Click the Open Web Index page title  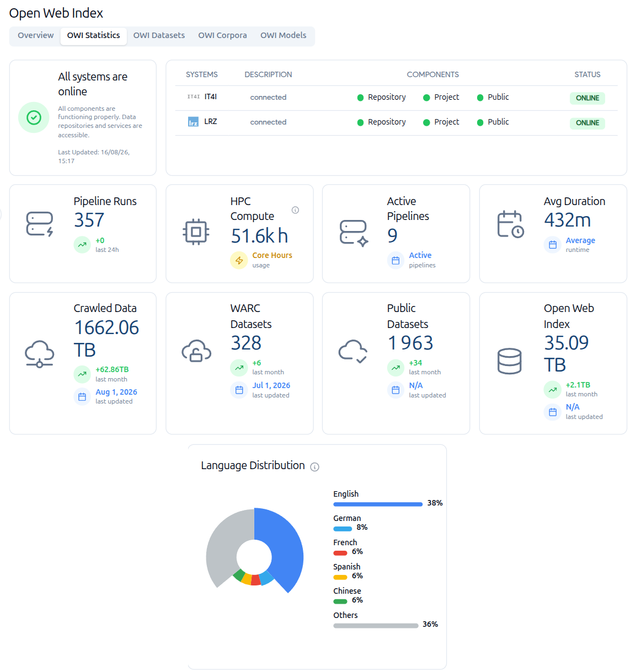[56, 13]
